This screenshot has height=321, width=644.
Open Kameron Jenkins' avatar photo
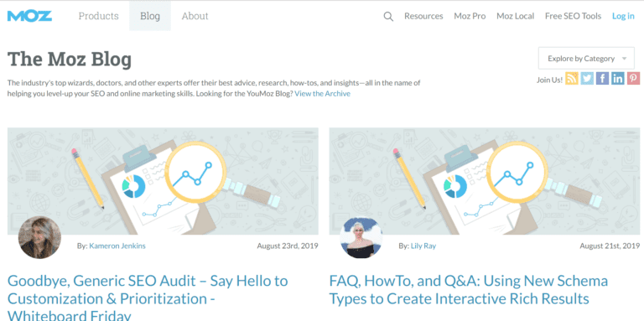(40, 237)
